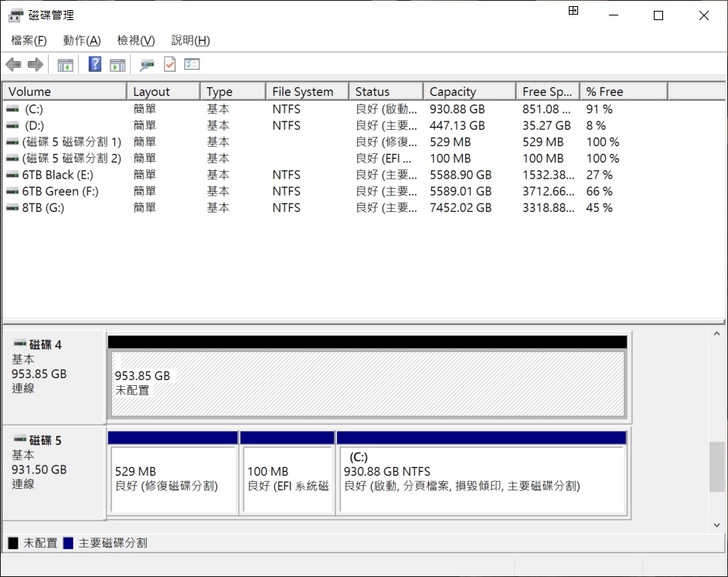This screenshot has height=577, width=728.
Task: Click the 未配置 legend label text
Action: click(40, 543)
